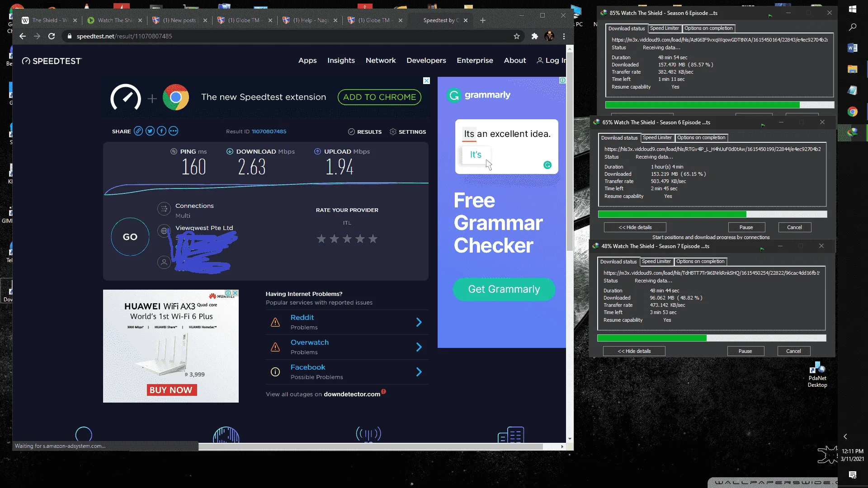Open Options on completion tab in 65% window
The image size is (868, 488).
[x=701, y=137]
